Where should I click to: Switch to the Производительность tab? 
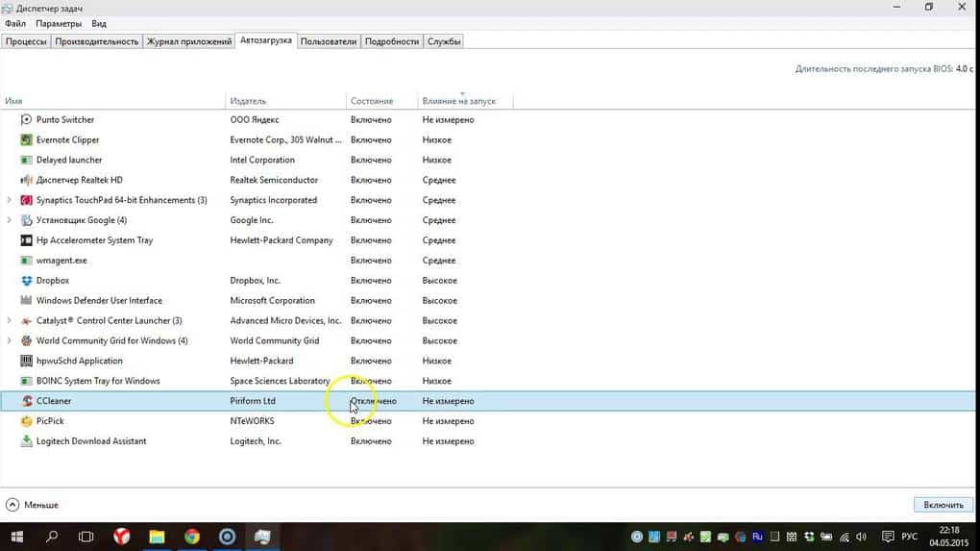click(97, 41)
